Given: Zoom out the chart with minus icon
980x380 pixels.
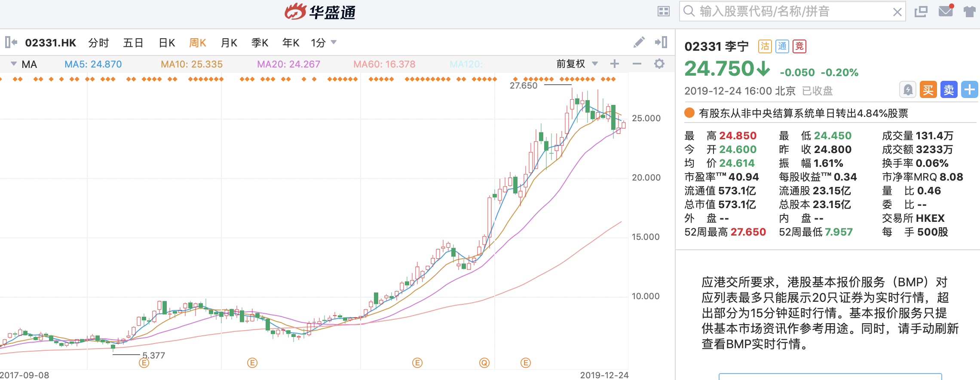Looking at the screenshot, I should tap(637, 64).
